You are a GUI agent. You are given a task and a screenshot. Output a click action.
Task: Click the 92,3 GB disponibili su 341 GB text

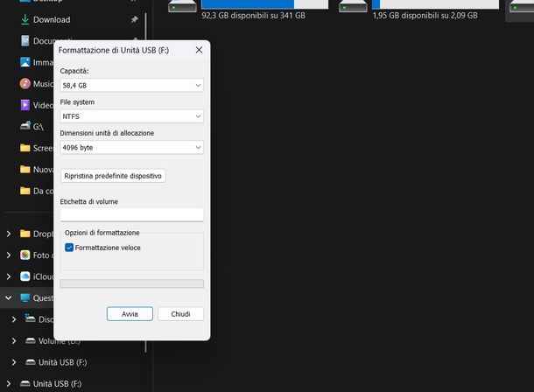(253, 16)
